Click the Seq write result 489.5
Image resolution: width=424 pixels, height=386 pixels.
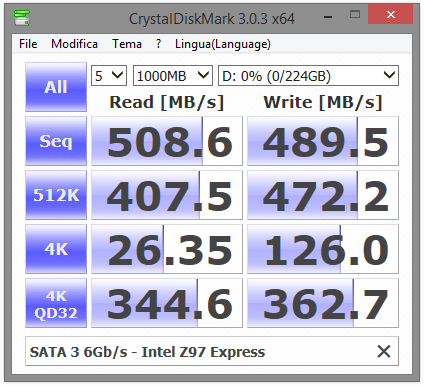pyautogui.click(x=323, y=141)
